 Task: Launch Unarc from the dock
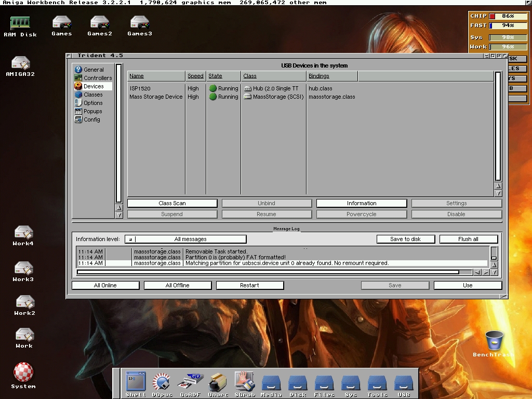point(218,384)
